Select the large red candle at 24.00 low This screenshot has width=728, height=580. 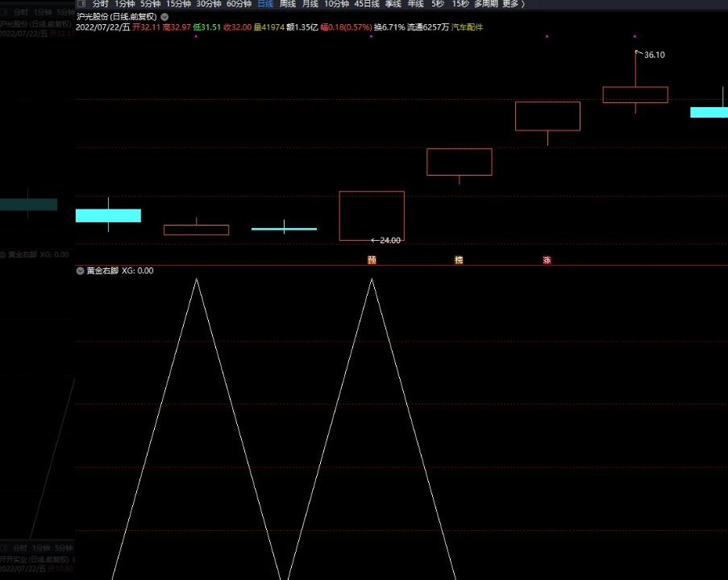pos(372,215)
